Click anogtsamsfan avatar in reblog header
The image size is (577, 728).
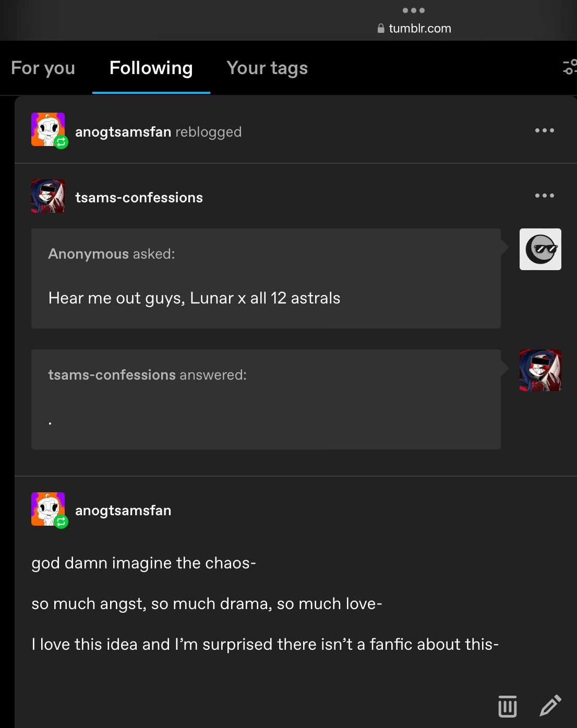coord(48,130)
